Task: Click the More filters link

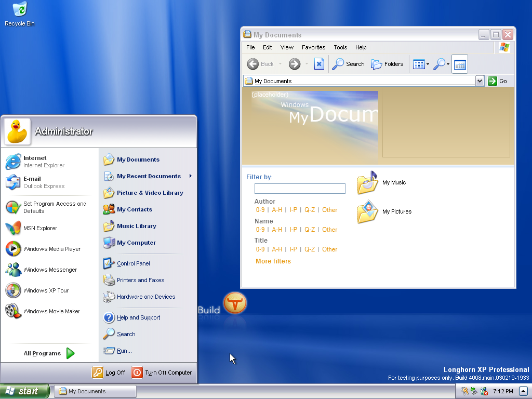Action: click(x=273, y=261)
